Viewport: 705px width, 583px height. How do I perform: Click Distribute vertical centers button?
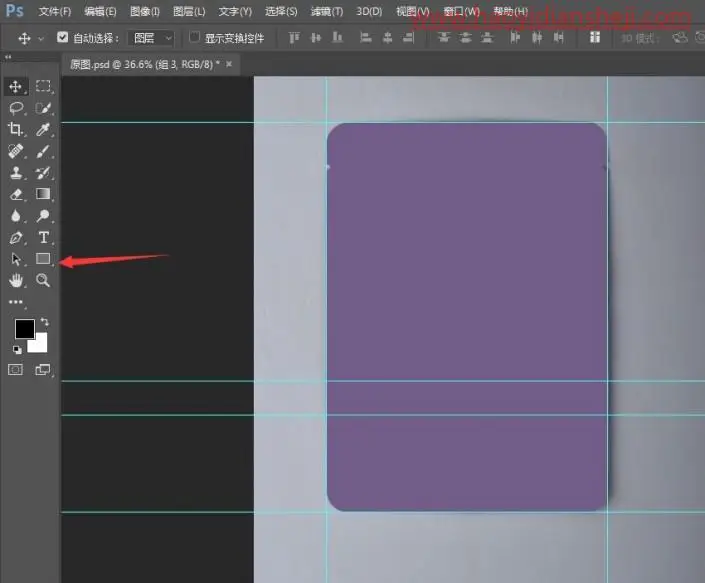[465, 38]
